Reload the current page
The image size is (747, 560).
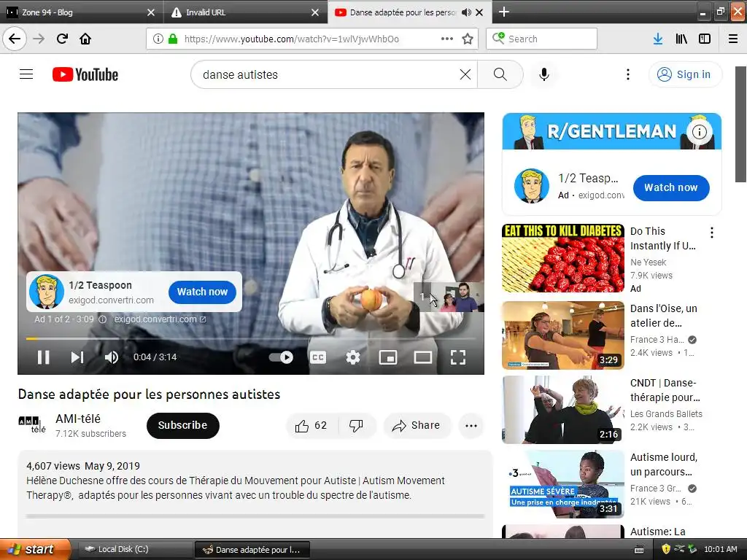click(62, 39)
